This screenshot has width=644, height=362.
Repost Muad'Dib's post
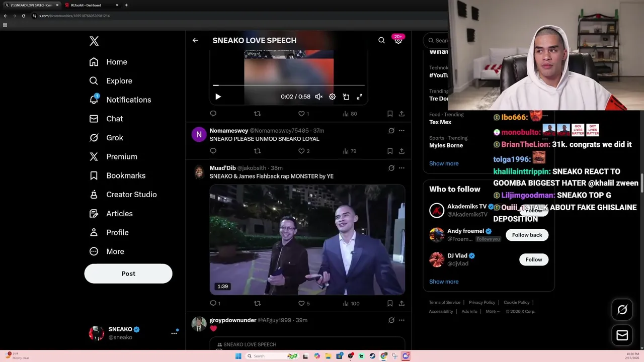pyautogui.click(x=258, y=303)
